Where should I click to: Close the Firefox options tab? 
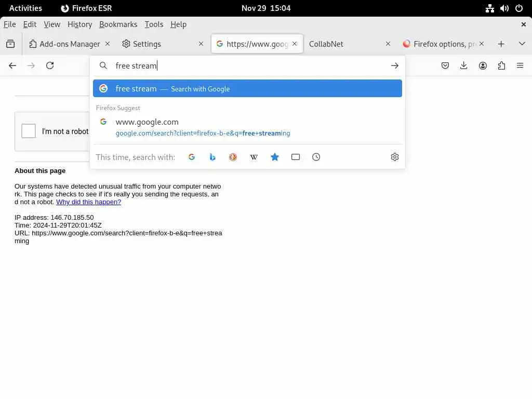click(x=482, y=44)
